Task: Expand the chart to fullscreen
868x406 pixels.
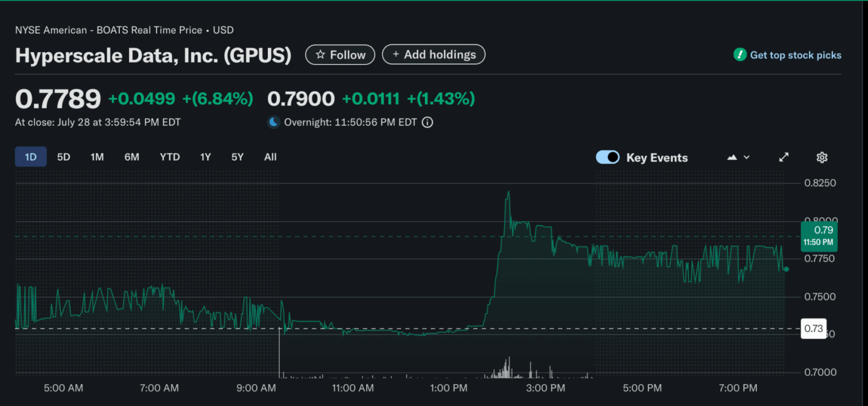Action: 784,157
